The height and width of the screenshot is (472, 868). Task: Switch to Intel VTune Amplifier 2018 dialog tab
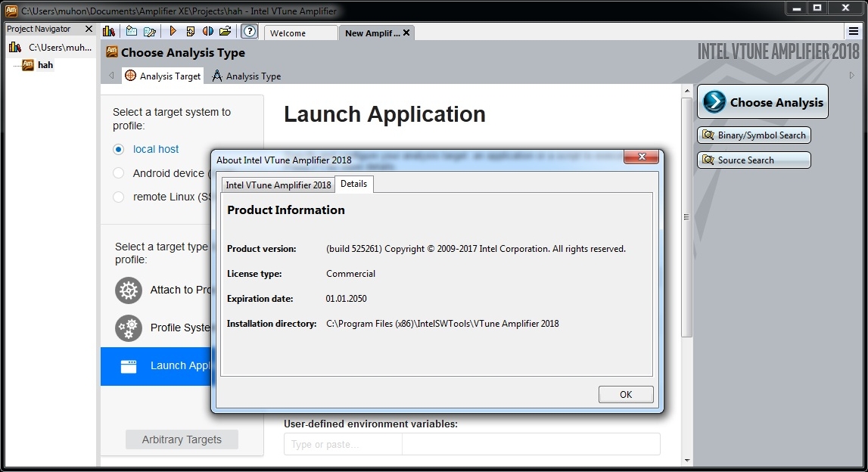278,185
